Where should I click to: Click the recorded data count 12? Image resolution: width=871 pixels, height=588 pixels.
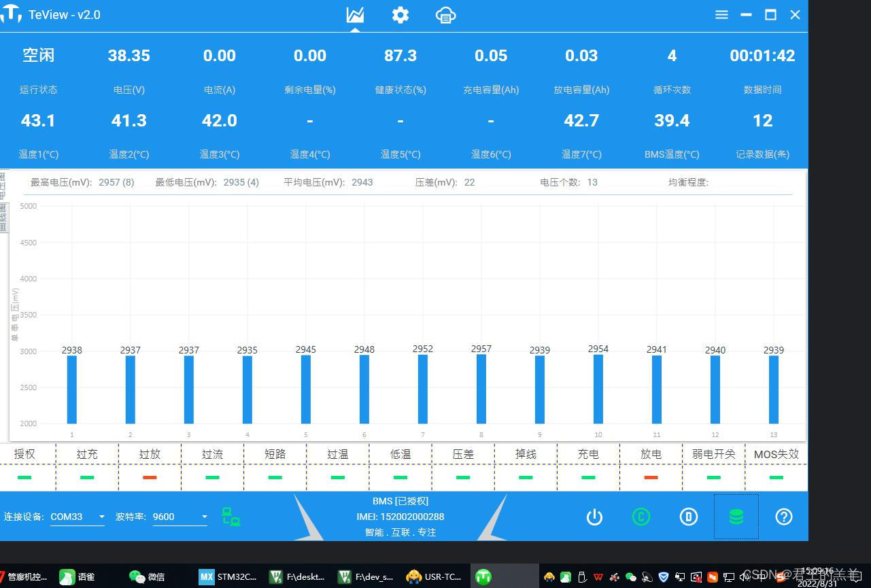(762, 120)
